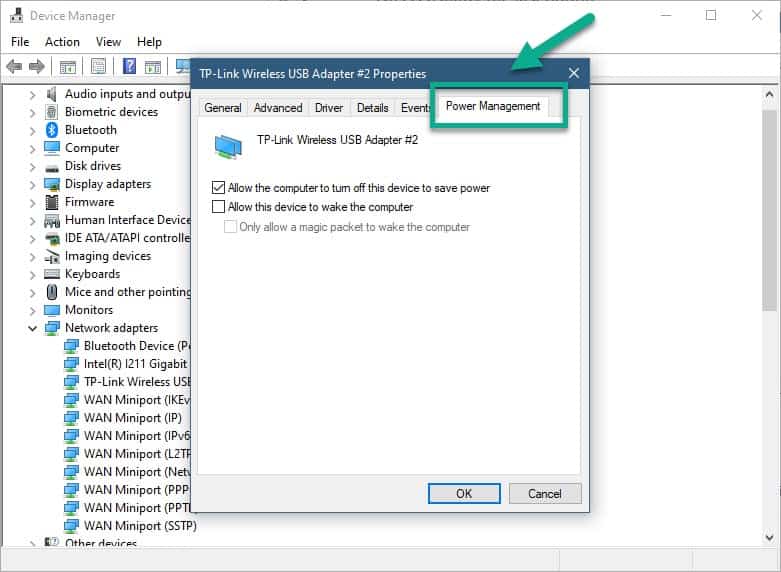Click the Keyboards category icon
The width and height of the screenshot is (781, 572).
click(x=52, y=274)
